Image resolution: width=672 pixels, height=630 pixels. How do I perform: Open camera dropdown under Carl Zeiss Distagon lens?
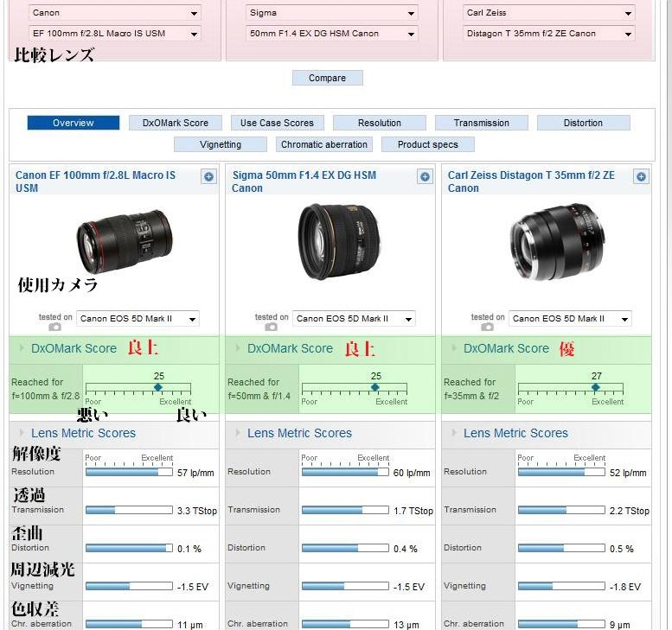570,319
